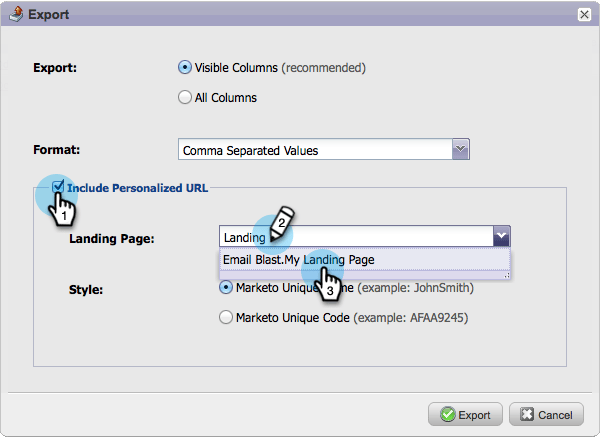
Task: Click the Export dialog title icon
Action: [x=13, y=15]
